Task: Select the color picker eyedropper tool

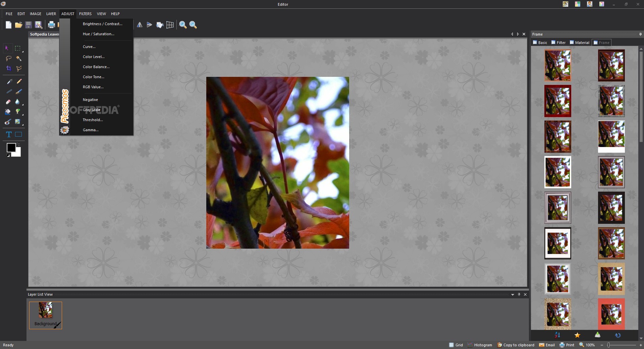Action: (x=9, y=82)
